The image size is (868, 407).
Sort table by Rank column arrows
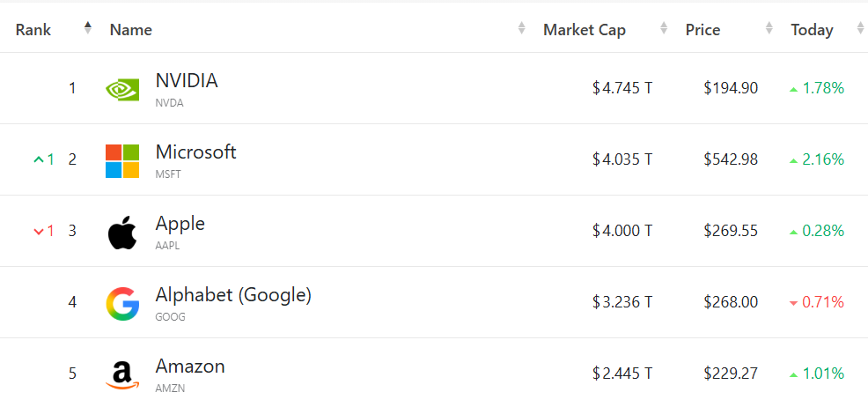pyautogui.click(x=88, y=28)
